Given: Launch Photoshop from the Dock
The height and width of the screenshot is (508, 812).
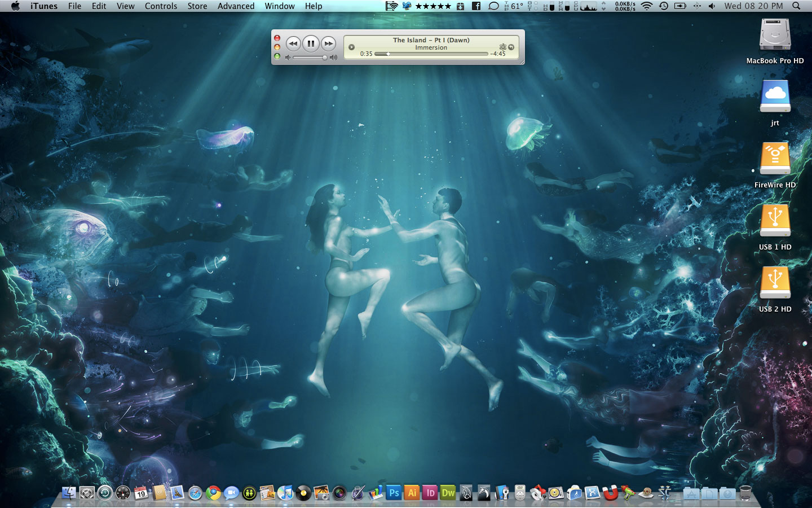Looking at the screenshot, I should coord(394,493).
